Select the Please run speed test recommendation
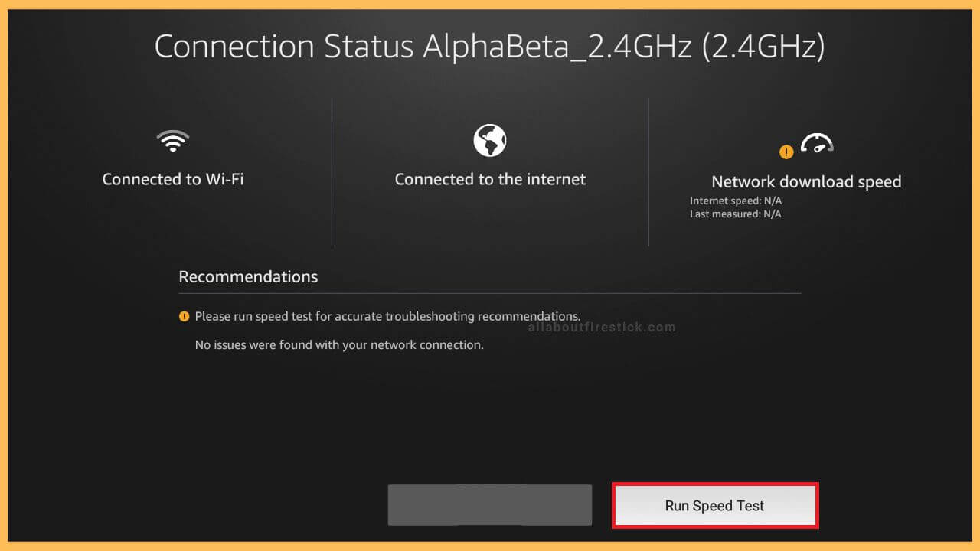This screenshot has width=980, height=551. pyautogui.click(x=387, y=316)
